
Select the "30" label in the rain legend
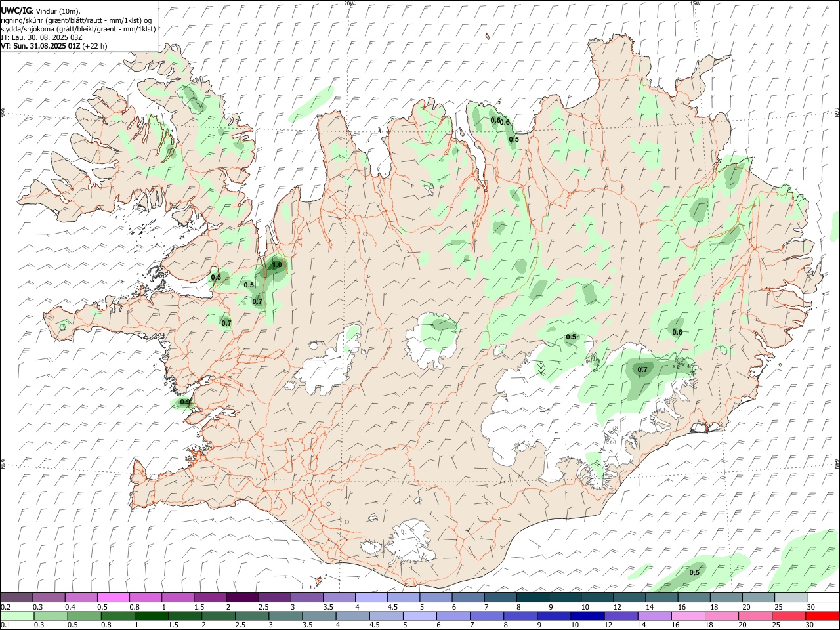pos(809,625)
